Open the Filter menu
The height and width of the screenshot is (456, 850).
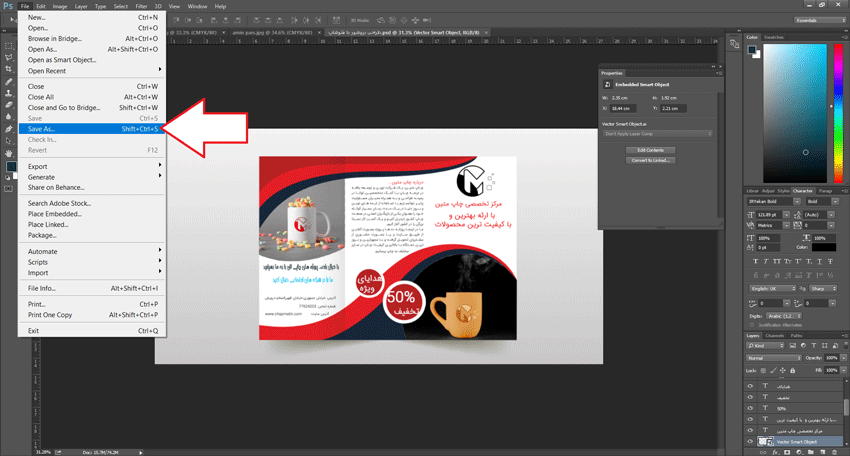pyautogui.click(x=141, y=7)
